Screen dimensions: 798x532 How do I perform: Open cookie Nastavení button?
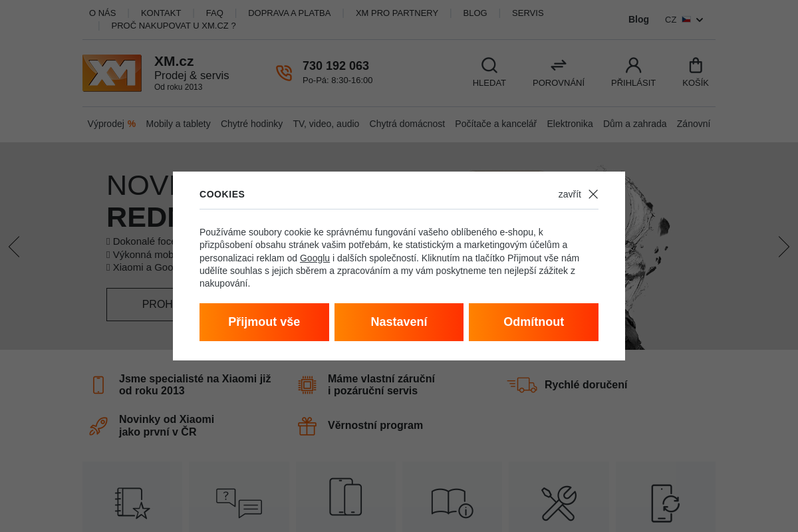[399, 322]
